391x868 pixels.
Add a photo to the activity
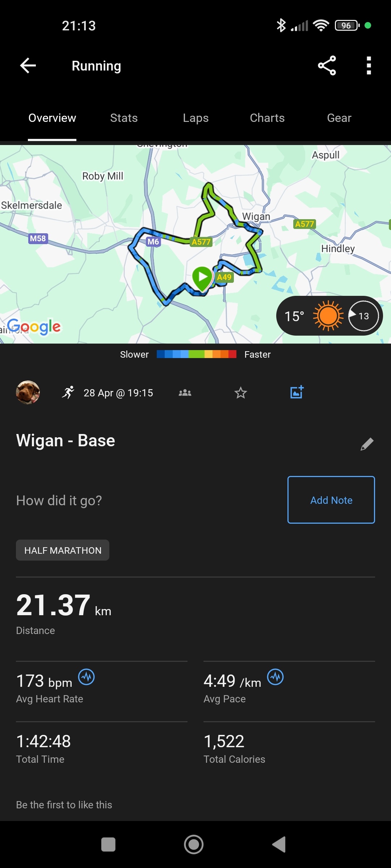297,392
